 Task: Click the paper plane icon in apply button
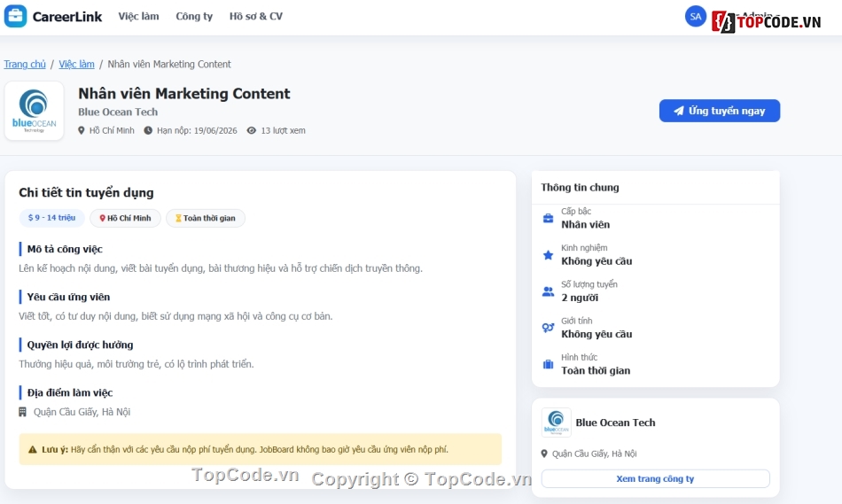pyautogui.click(x=679, y=111)
